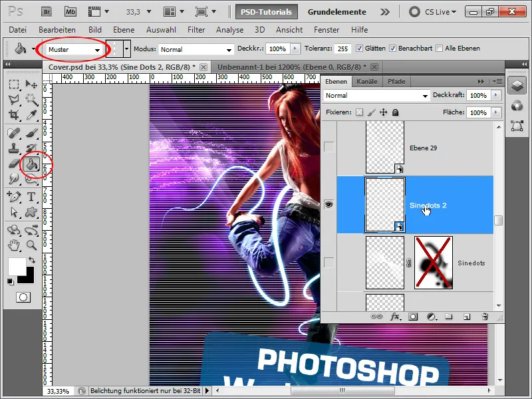This screenshot has width=532, height=399.
Task: Create a new layer group
Action: [449, 317]
